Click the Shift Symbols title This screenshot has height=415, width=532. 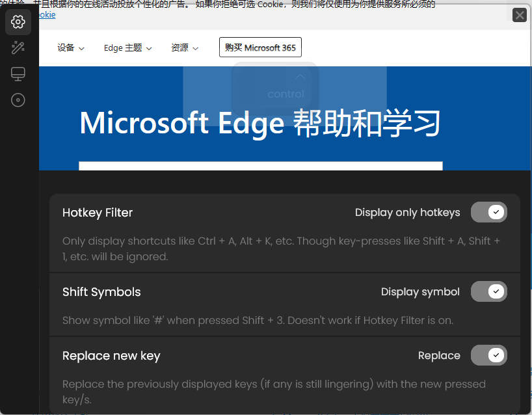pos(101,292)
